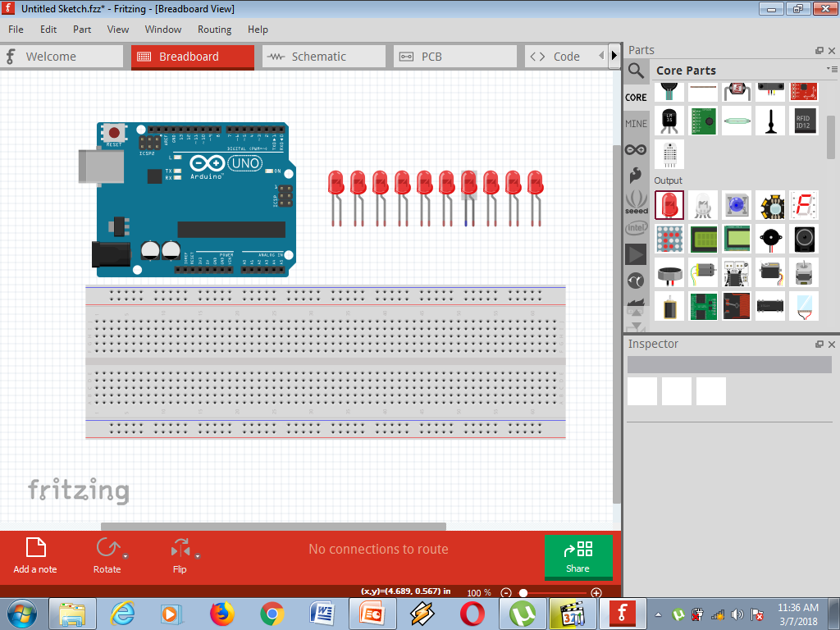Close the Inspector panel
Screen dimensions: 840x630
click(x=832, y=345)
